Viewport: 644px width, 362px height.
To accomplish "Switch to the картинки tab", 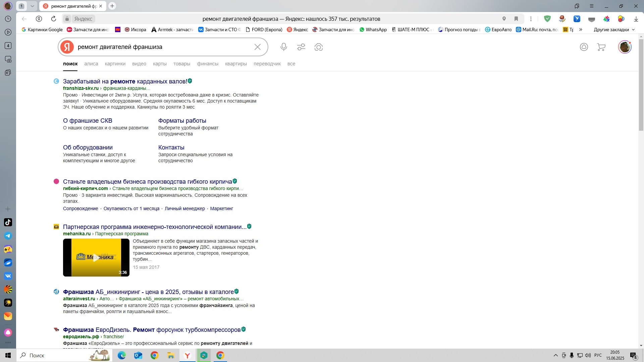I will 115,64.
